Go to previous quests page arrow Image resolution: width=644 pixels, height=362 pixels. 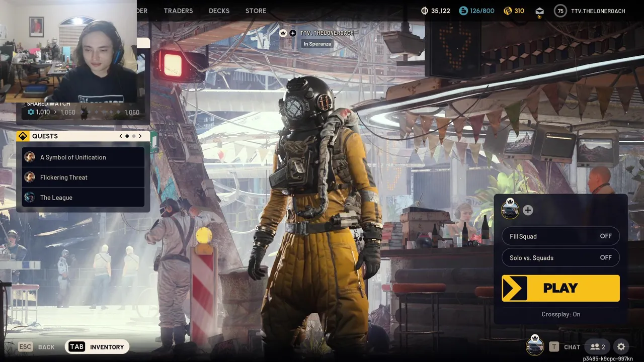tap(121, 136)
